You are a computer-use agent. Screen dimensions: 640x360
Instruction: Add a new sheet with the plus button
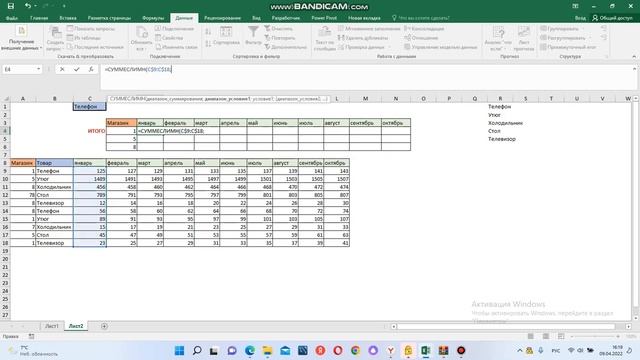[104, 326]
